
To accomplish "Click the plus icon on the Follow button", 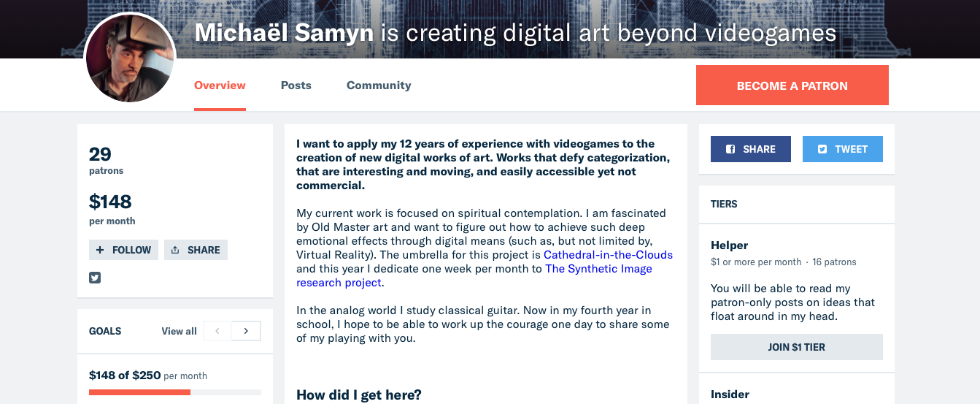I will click(100, 250).
